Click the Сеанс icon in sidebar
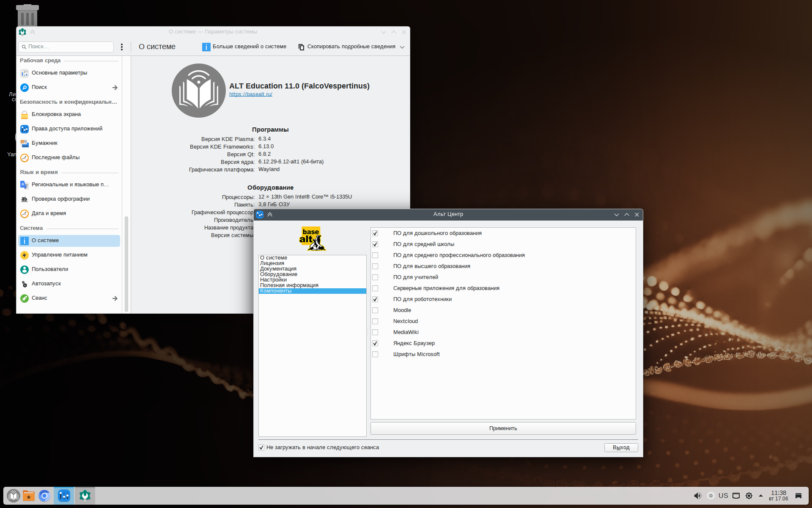Screen dimensions: 812x508 25,298
